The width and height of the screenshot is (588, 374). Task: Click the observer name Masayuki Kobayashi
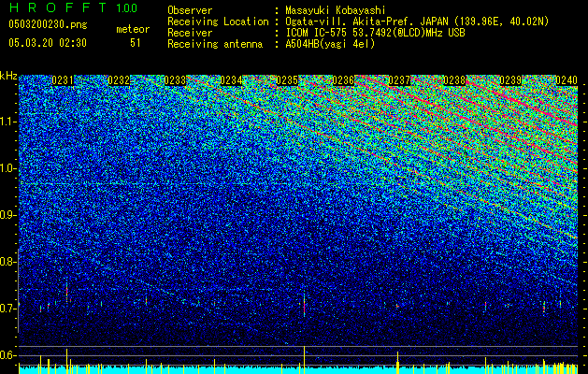click(x=336, y=11)
